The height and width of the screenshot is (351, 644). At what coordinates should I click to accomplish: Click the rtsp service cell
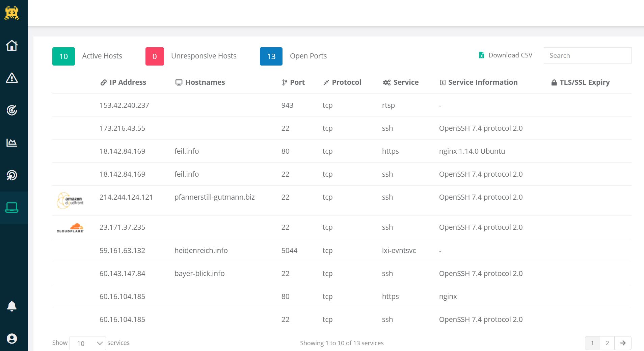(388, 105)
